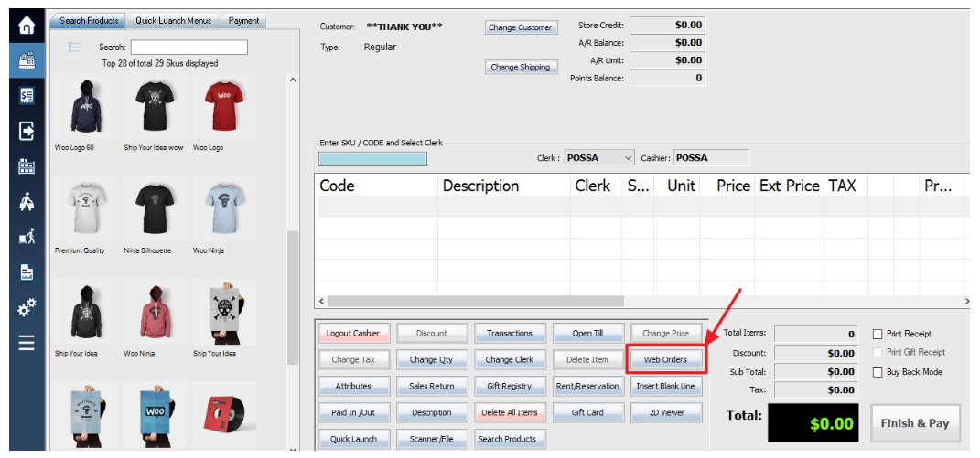Open the settings gears sidebar icon
The height and width of the screenshot is (458, 980).
(x=26, y=307)
